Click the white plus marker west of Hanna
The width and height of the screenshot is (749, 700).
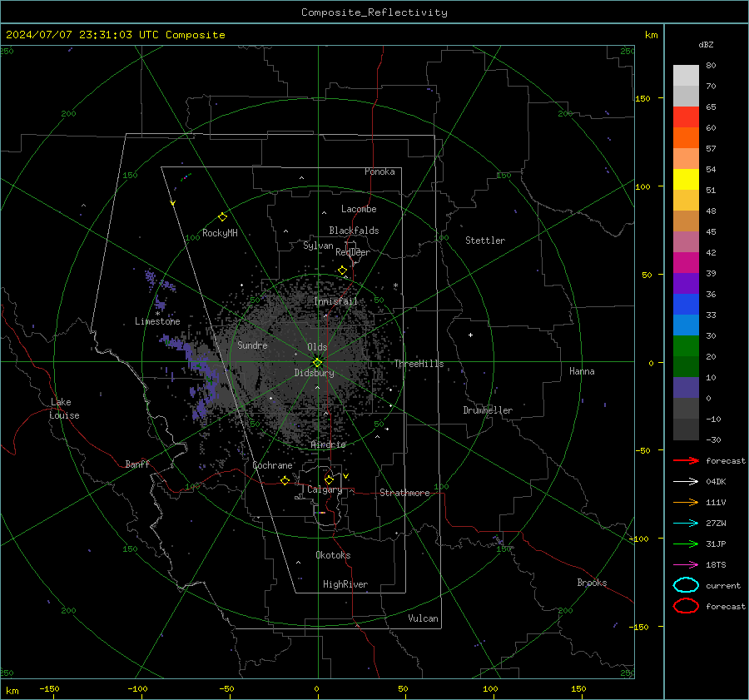[470, 335]
